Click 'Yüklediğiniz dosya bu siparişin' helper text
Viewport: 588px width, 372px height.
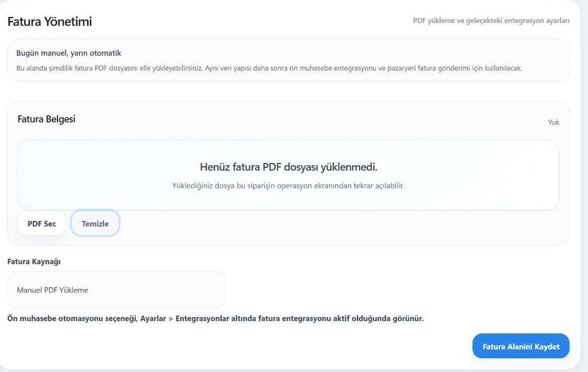click(288, 186)
